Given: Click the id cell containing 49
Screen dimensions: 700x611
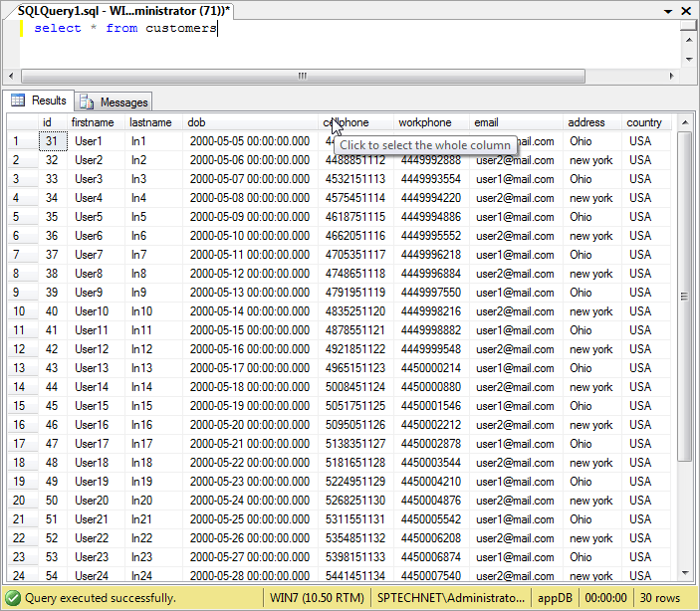Looking at the screenshot, I should point(53,481).
